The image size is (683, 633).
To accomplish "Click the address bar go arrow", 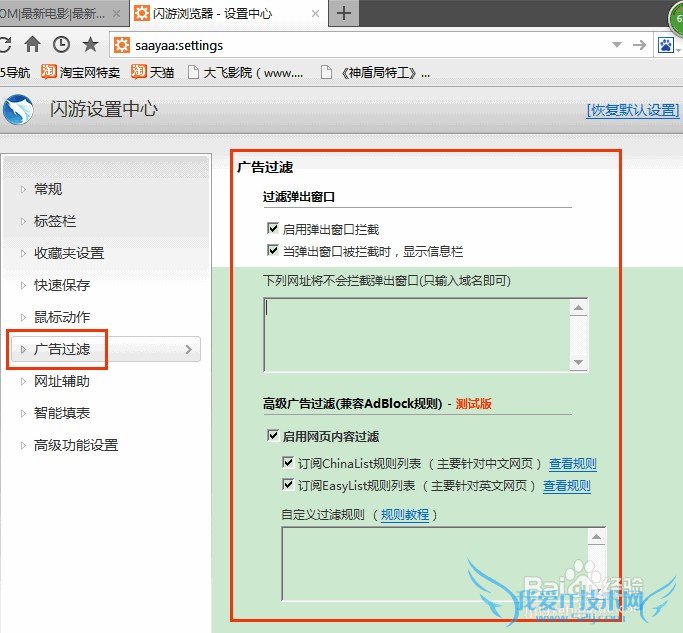I will click(639, 44).
